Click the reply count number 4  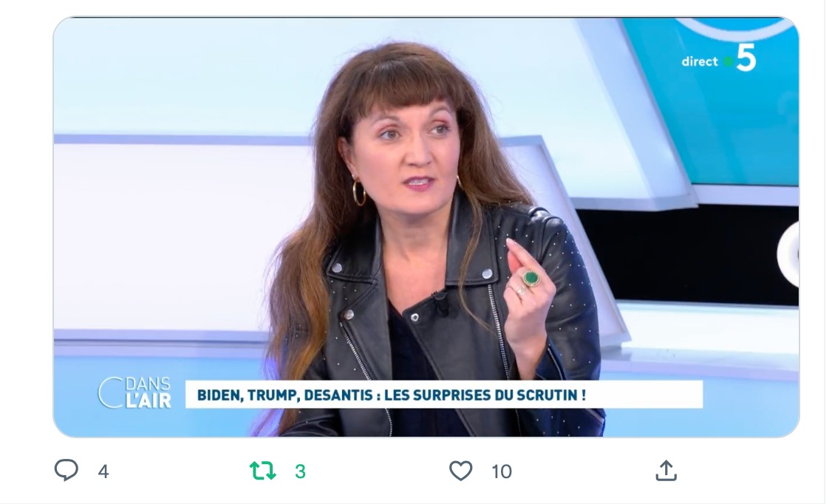103,471
